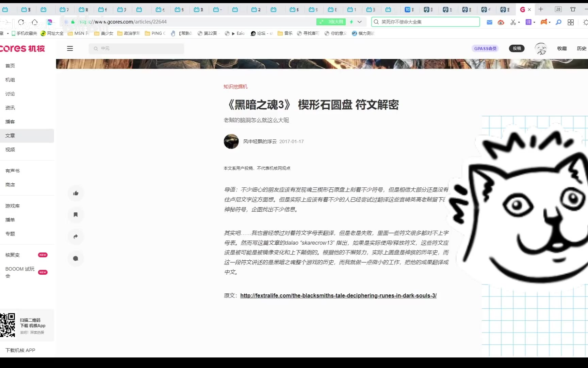The width and height of the screenshot is (588, 368).
Task: Click the search magnifier in browser search box
Action: (376, 22)
